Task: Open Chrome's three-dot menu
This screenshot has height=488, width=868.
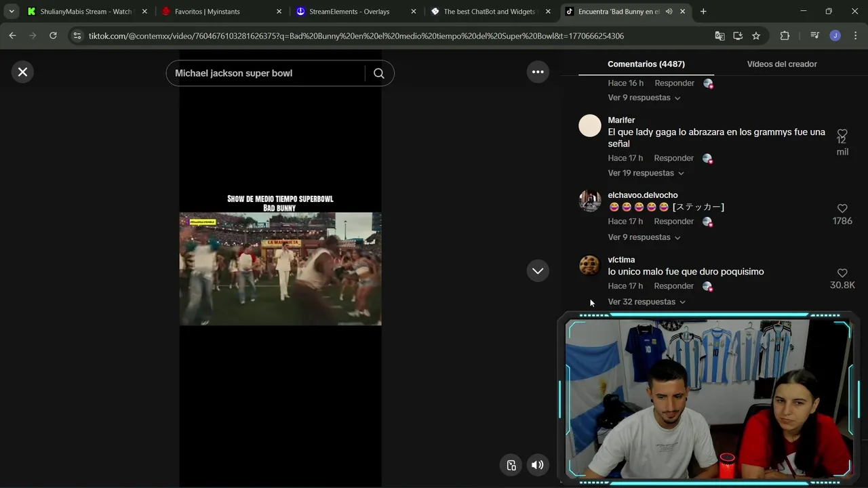Action: 854,36
